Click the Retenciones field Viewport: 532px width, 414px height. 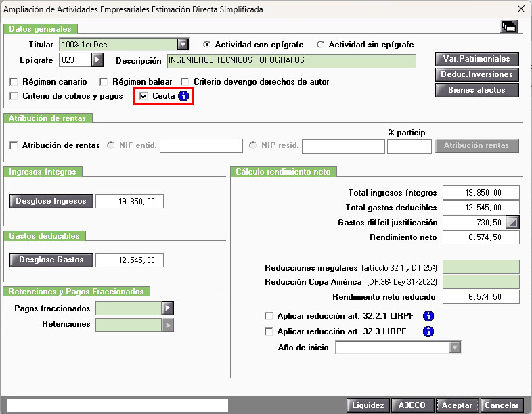coord(129,325)
